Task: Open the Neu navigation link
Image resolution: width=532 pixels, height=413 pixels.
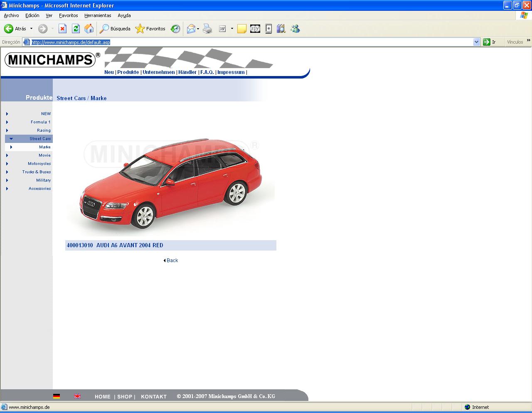Action: click(109, 72)
